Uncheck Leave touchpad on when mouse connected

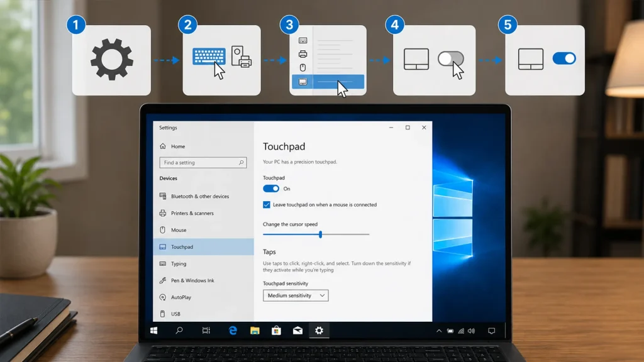coord(267,205)
